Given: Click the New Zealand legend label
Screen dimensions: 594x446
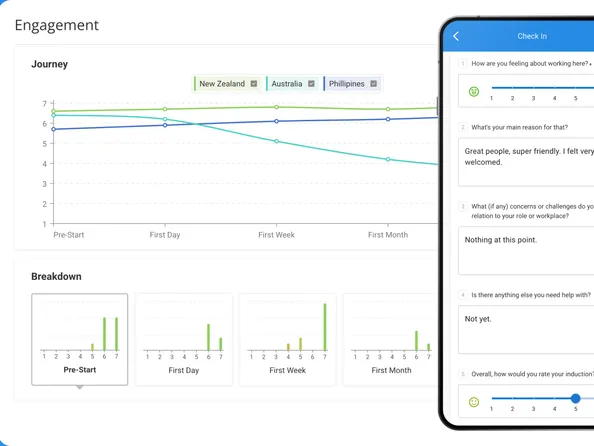Looking at the screenshot, I should [222, 84].
